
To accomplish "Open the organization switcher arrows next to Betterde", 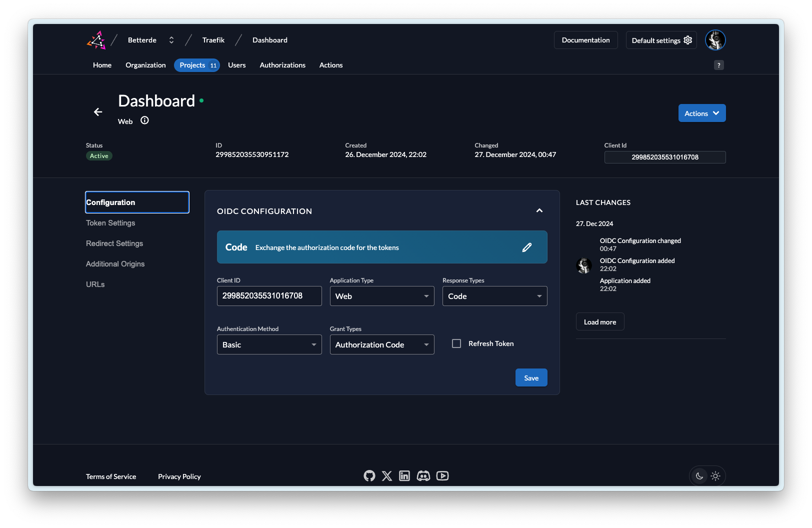I will point(171,40).
